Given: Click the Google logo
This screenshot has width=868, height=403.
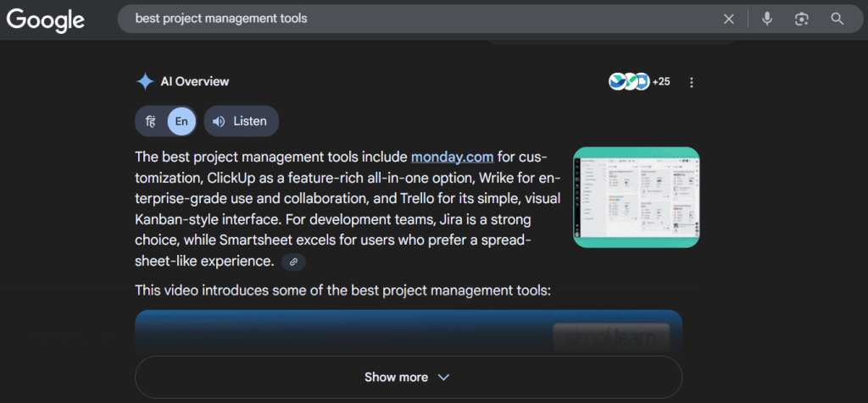Looking at the screenshot, I should tap(46, 19).
